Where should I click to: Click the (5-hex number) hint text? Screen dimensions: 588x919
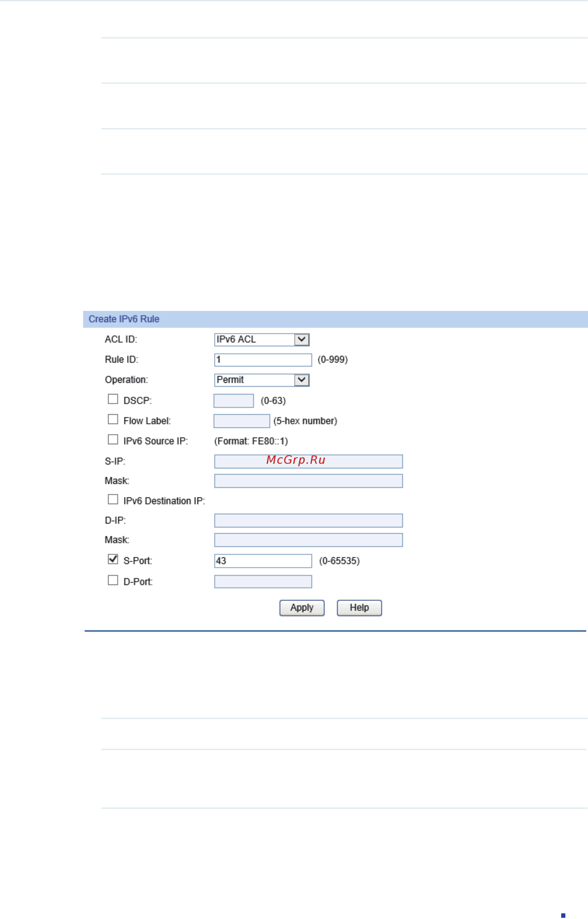pyautogui.click(x=305, y=421)
